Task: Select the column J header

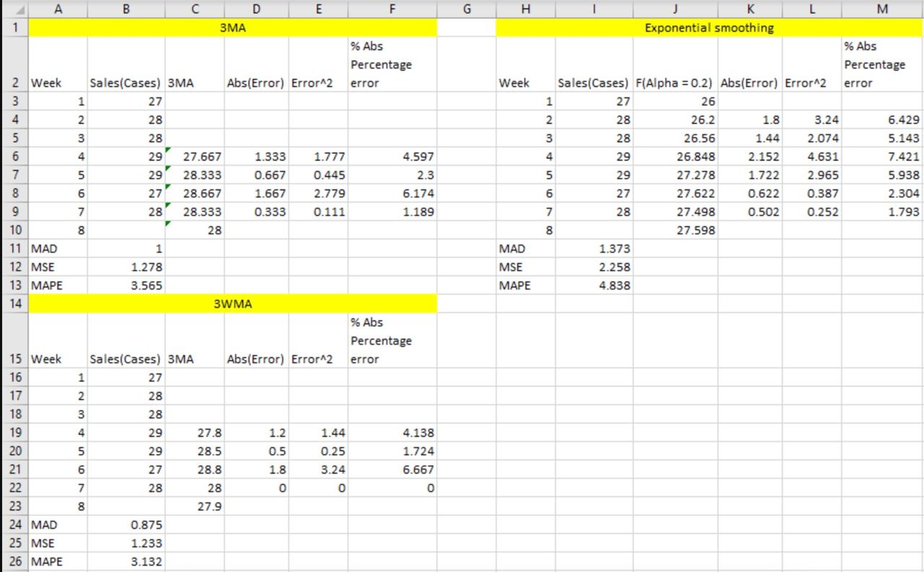Action: 676,9
